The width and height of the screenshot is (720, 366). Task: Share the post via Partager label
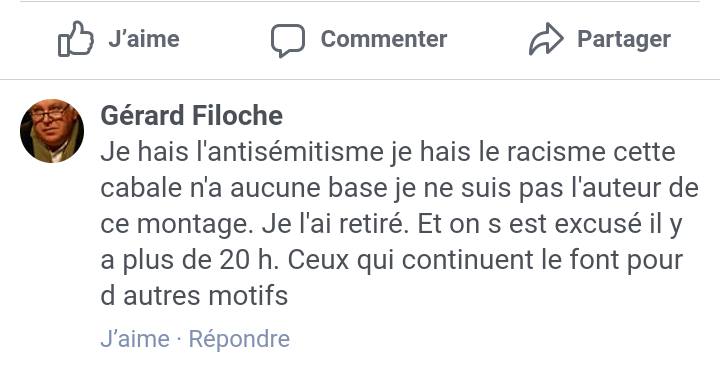[x=624, y=40]
